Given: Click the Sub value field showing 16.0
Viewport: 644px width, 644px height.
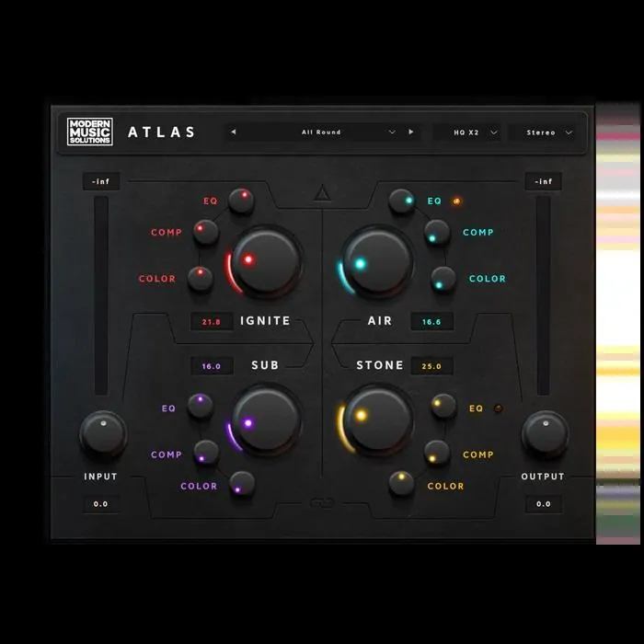Looking at the screenshot, I should [211, 366].
